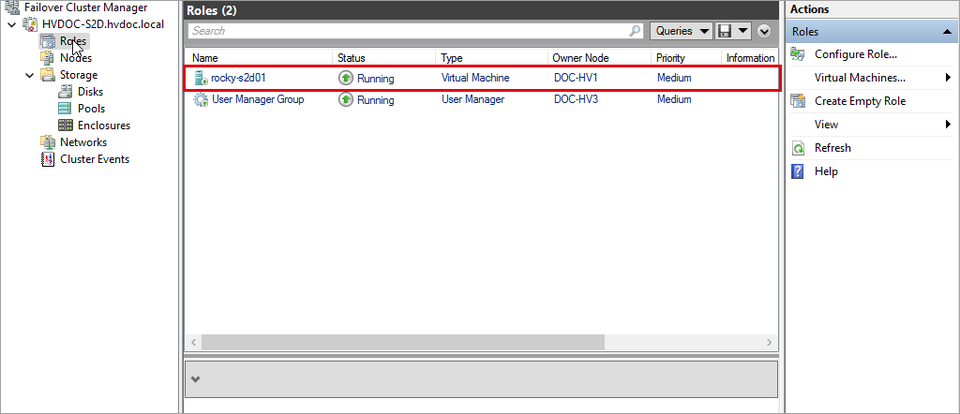Viewport: 960px width, 414px height.
Task: Click the search magnifier icon
Action: [x=636, y=30]
